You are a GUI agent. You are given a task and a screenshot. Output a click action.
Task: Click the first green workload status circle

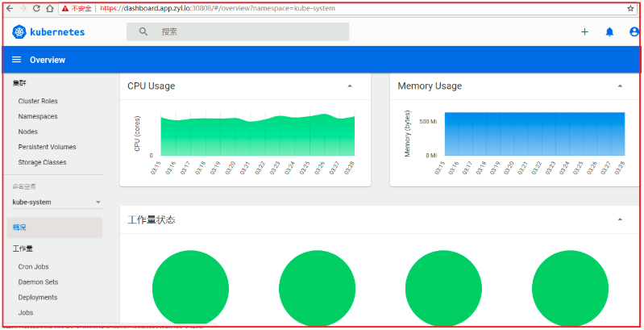click(190, 288)
